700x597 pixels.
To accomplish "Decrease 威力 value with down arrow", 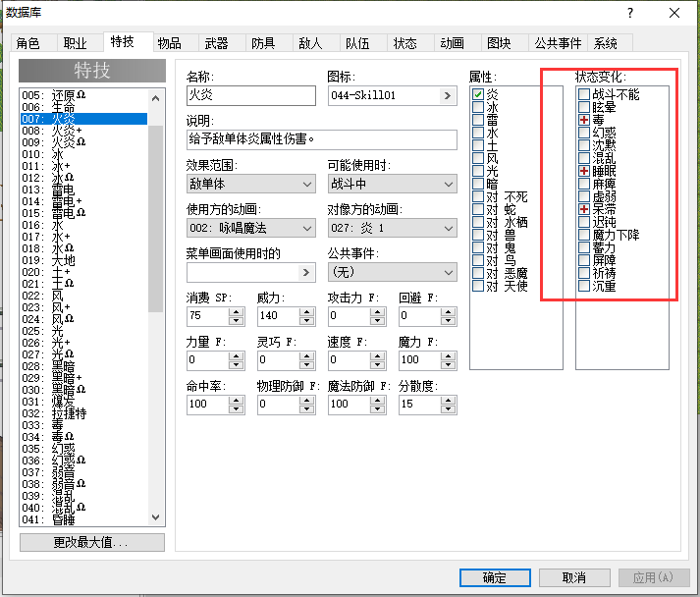I will tap(306, 320).
